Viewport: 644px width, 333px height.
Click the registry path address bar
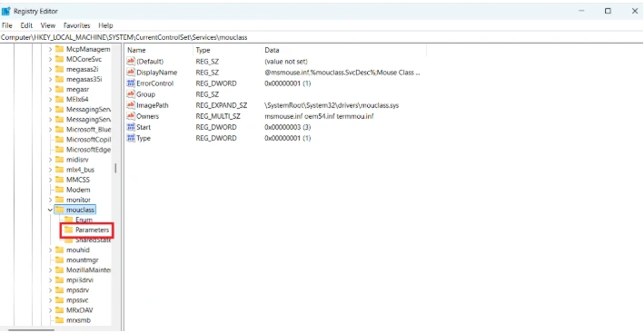[322, 37]
